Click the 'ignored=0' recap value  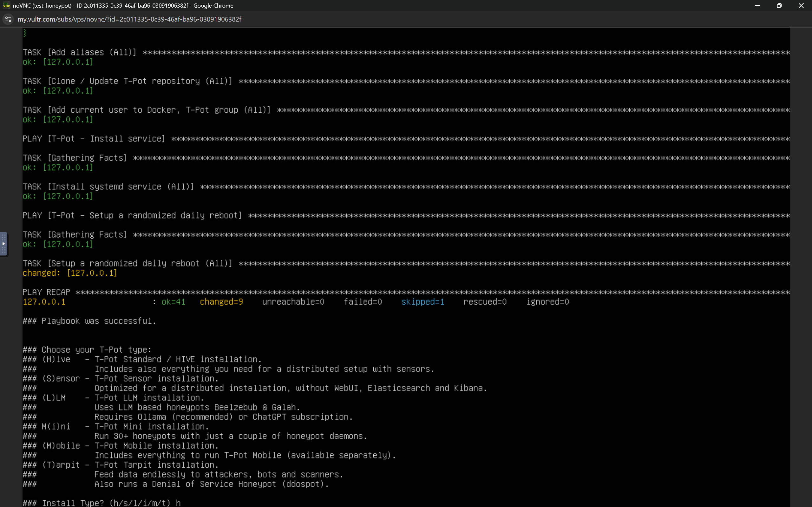548,302
